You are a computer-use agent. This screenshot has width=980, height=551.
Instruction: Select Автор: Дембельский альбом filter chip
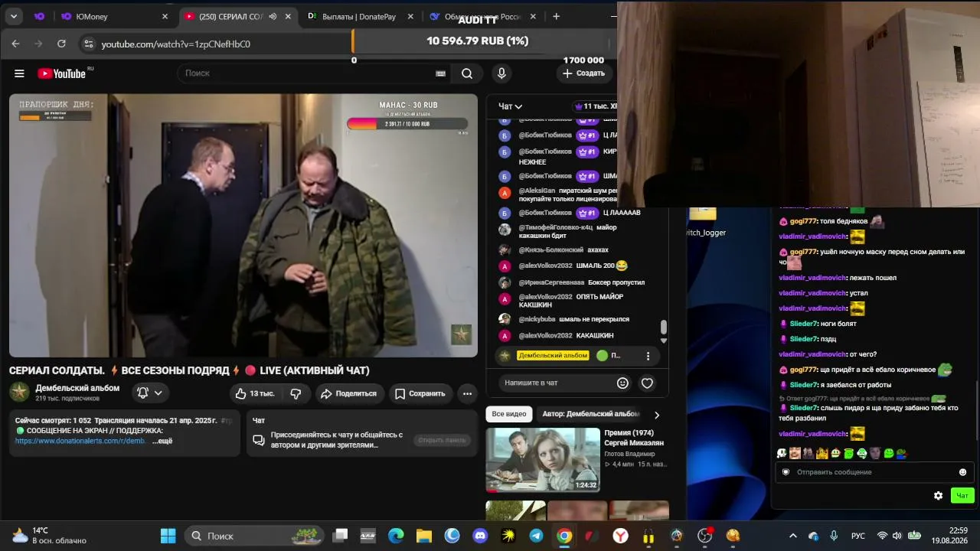coord(590,414)
